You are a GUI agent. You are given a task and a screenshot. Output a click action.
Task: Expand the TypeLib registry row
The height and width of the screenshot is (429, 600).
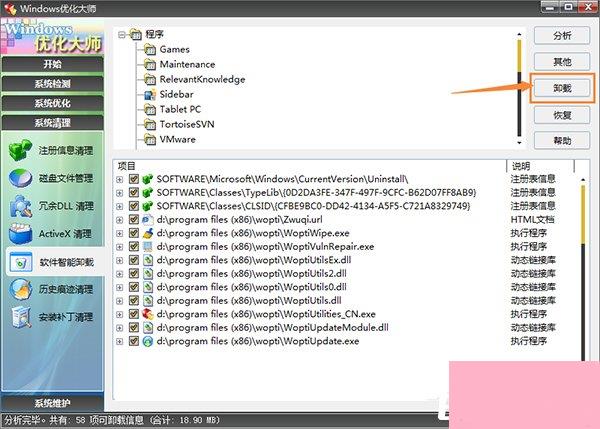(120, 193)
